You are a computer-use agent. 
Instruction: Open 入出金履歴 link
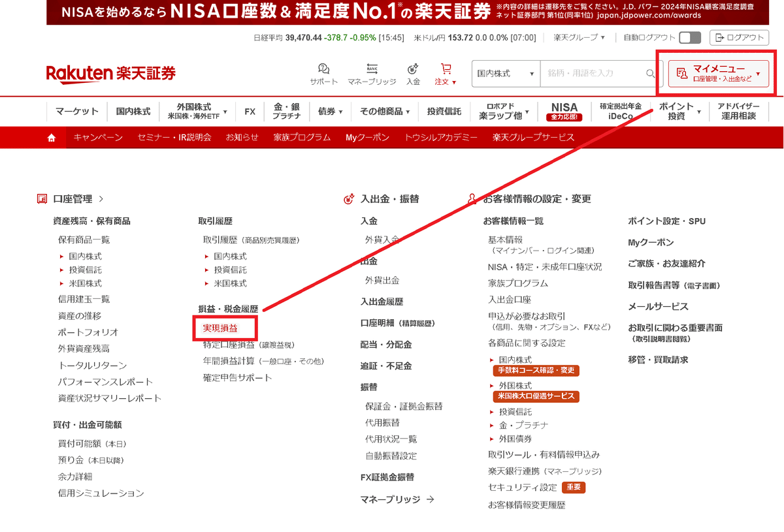pyautogui.click(x=382, y=302)
